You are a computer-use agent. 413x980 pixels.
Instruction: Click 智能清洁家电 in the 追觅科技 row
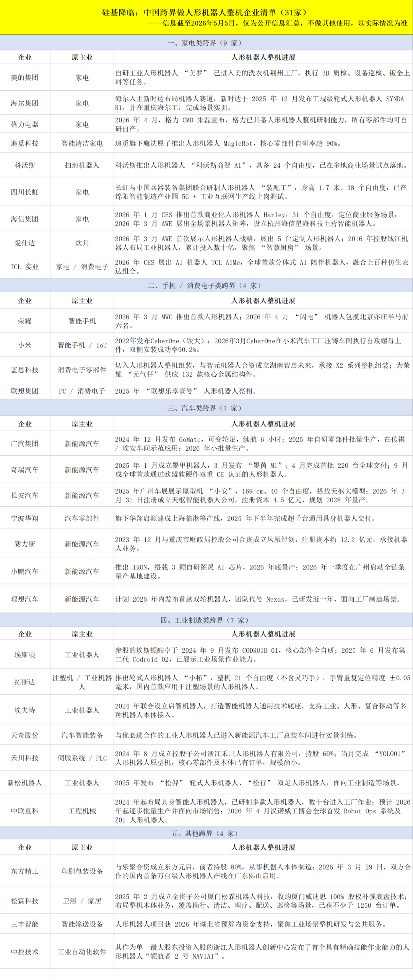(x=82, y=143)
